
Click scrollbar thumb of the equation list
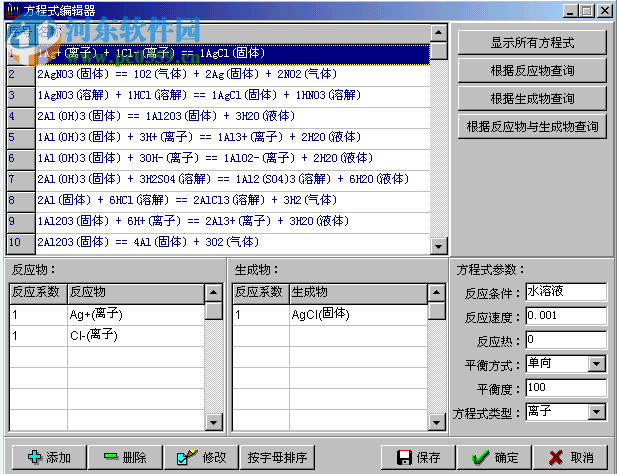coord(438,50)
